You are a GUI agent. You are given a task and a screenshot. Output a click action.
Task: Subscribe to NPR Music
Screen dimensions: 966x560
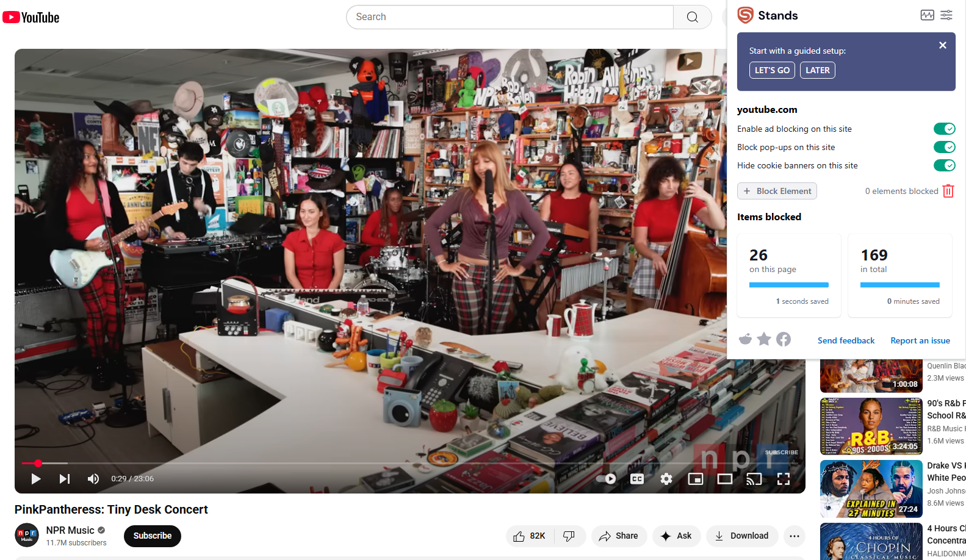pos(153,536)
